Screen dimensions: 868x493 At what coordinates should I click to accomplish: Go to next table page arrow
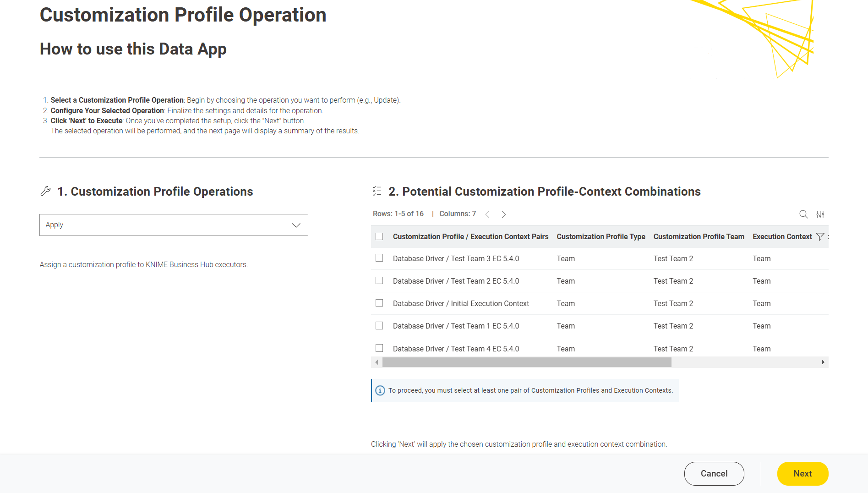coord(503,214)
